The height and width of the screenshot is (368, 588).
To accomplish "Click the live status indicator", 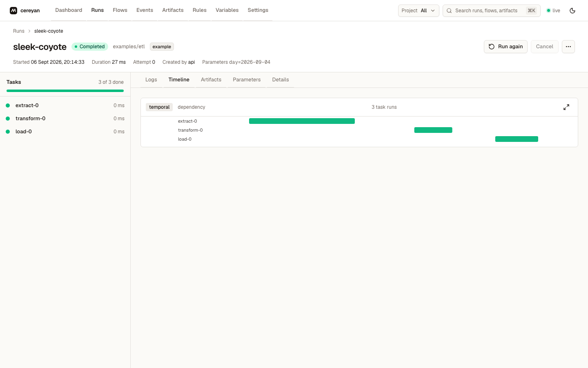I will pos(553,11).
